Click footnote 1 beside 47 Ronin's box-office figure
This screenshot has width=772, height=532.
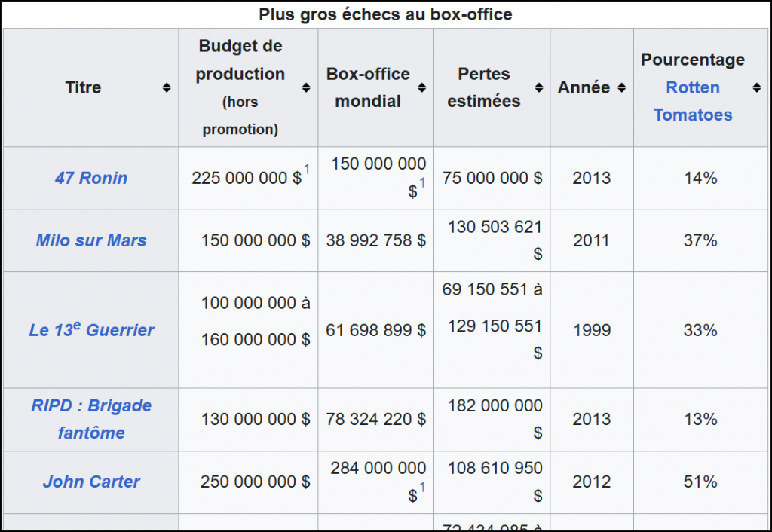[x=422, y=183]
